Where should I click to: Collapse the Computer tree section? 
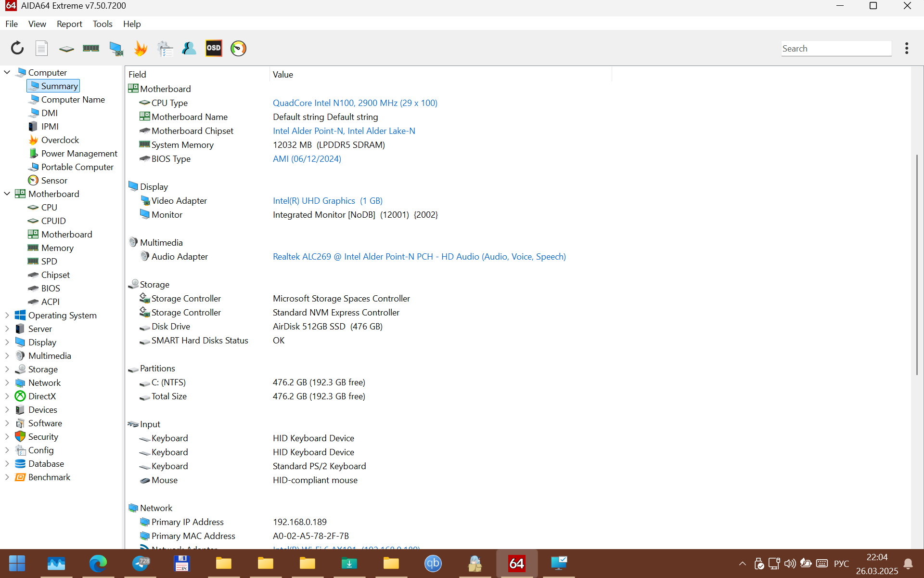pos(7,73)
